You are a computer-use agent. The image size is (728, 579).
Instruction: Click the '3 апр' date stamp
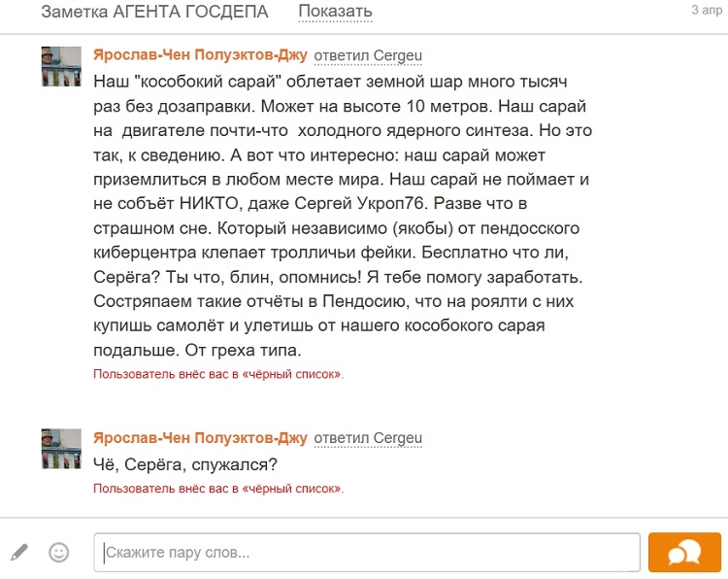tap(707, 10)
